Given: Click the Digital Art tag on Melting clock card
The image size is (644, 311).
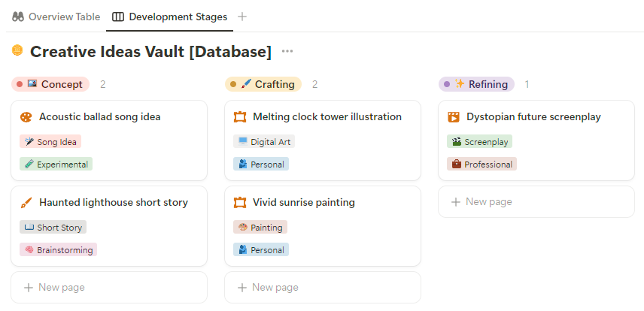Looking at the screenshot, I should [x=264, y=141].
